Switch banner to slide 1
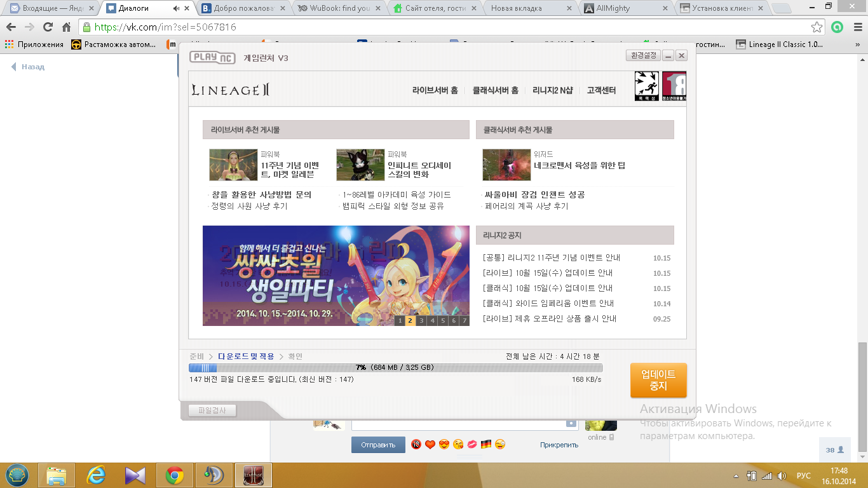Viewport: 868px width, 488px height. click(400, 321)
